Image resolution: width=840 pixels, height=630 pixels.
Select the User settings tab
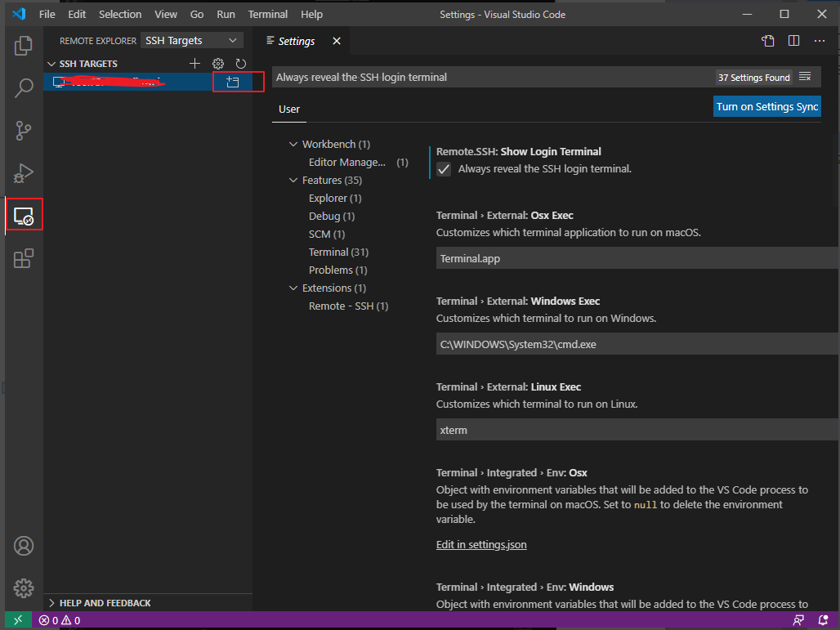point(289,109)
